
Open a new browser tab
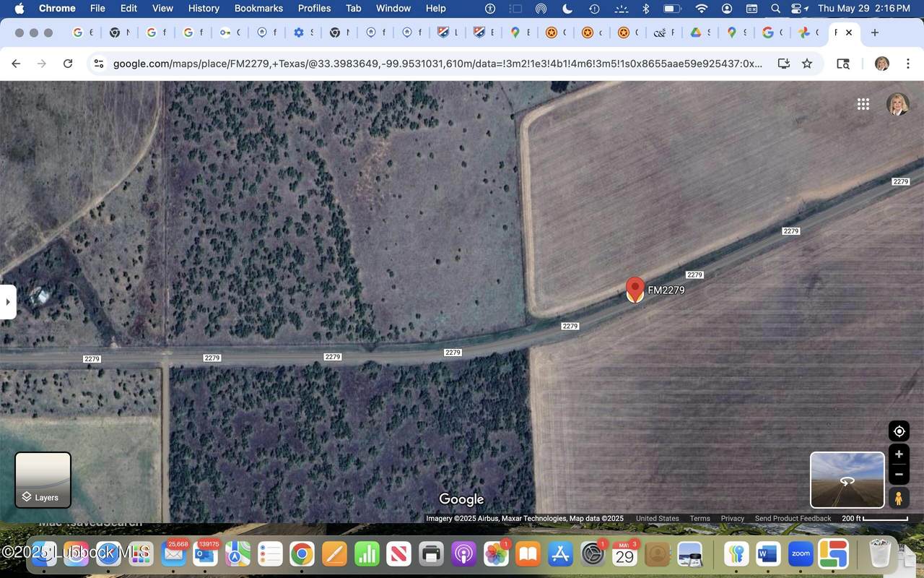coord(875,33)
